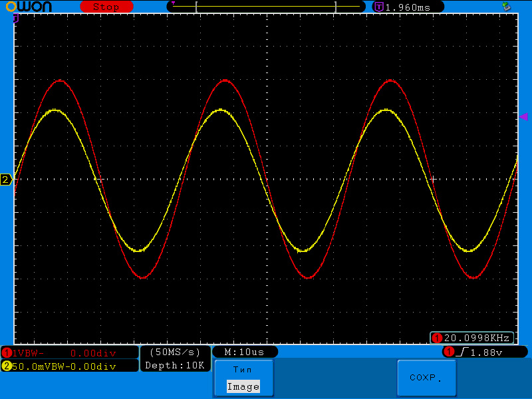Click the purple T marker at top-left of grid

pos(15,19)
